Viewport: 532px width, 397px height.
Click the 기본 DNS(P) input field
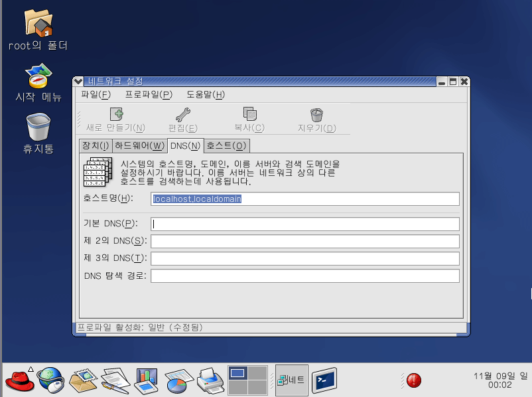[x=305, y=224]
